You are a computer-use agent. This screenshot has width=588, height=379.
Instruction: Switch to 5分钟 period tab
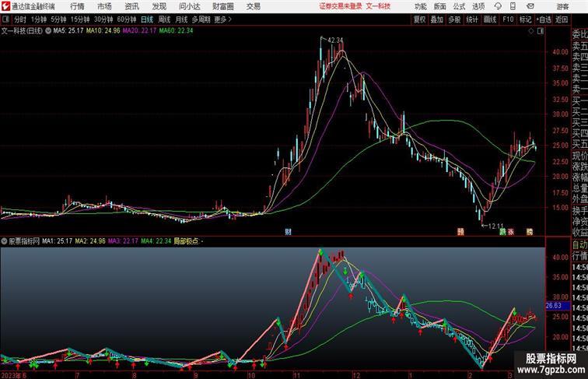coord(58,19)
